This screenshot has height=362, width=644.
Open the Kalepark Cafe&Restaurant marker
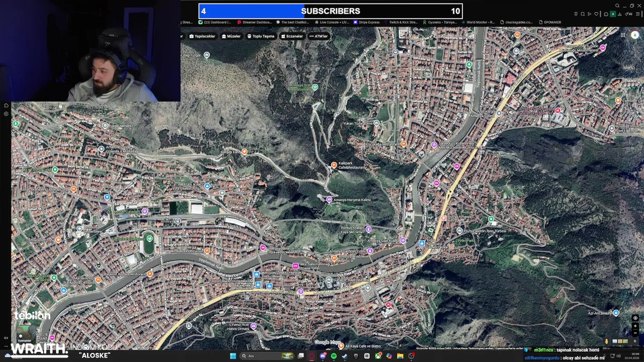334,165
